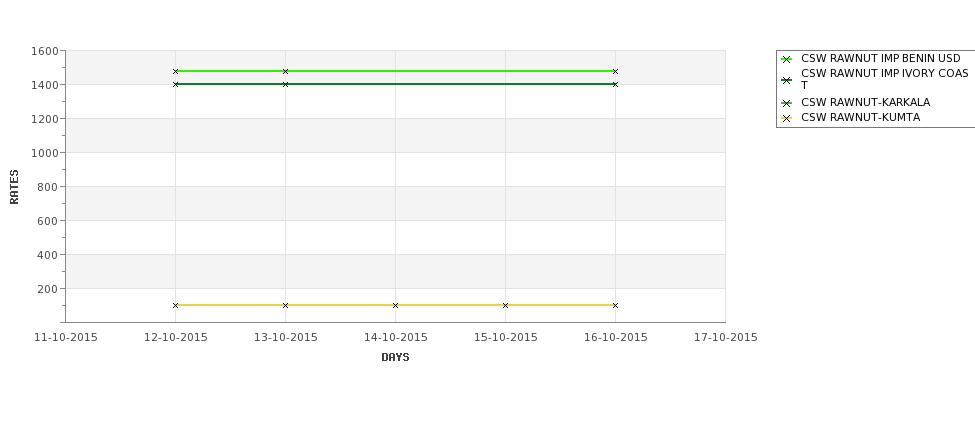The image size is (975, 429).
Task: Click the CSW RAWNUT-KUMTA legend label
Action: (861, 118)
